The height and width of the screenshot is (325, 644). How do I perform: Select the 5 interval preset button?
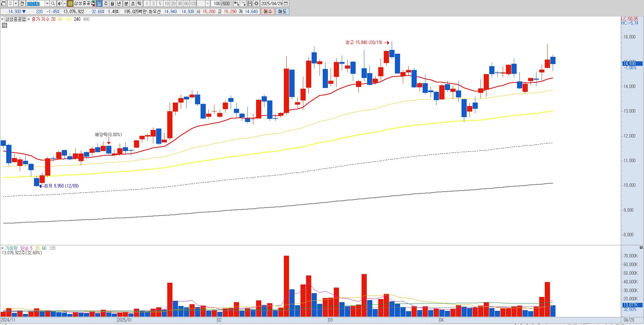point(160,3)
